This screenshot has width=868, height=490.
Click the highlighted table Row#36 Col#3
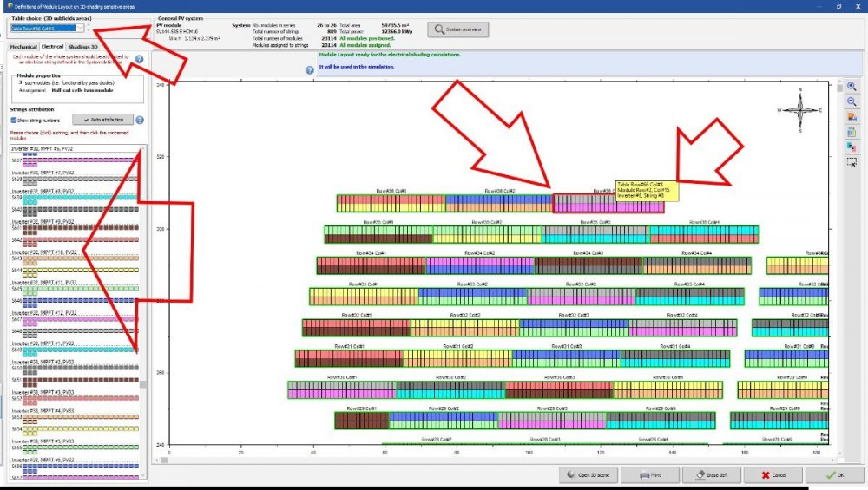coord(607,204)
